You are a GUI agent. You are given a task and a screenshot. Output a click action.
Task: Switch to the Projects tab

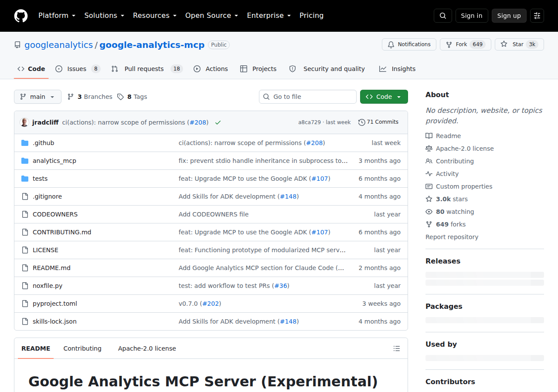pyautogui.click(x=259, y=69)
